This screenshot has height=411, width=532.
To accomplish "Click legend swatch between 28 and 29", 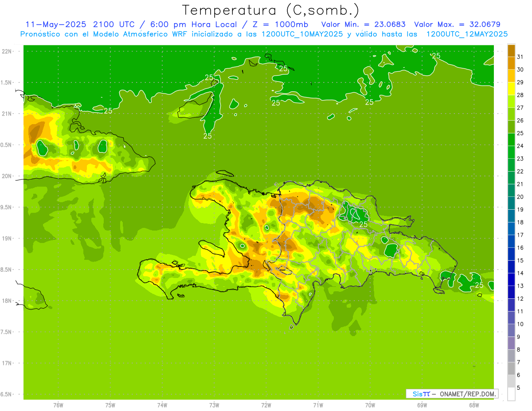I will click(512, 89).
